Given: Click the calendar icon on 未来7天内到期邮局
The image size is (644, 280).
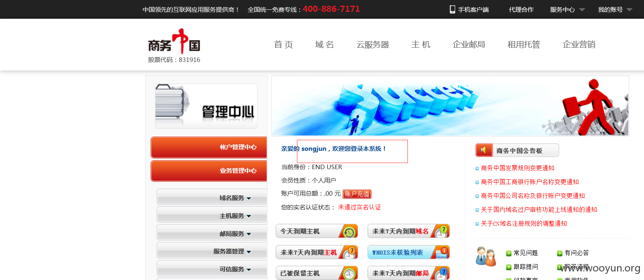Looking at the screenshot, I should [441, 273].
